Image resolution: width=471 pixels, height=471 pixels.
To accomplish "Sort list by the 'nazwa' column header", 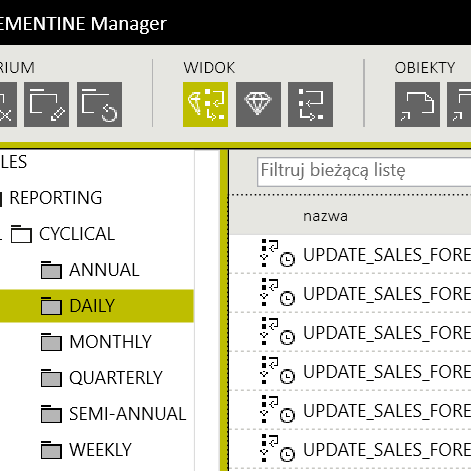I will pyautogui.click(x=325, y=216).
